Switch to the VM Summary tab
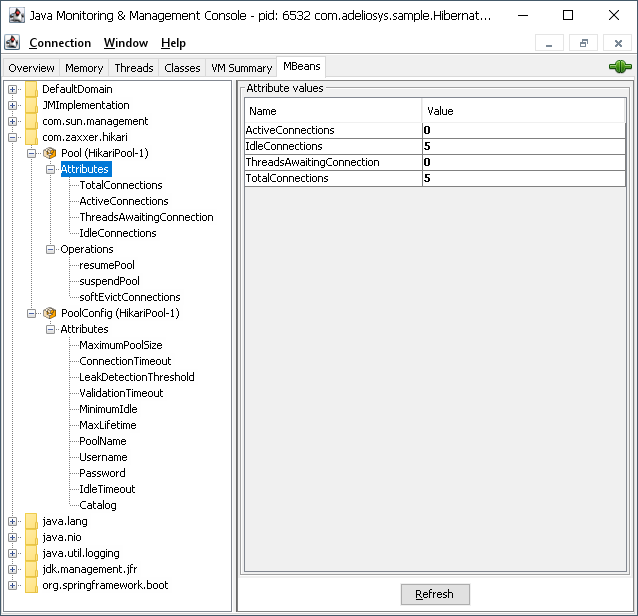 coord(242,68)
